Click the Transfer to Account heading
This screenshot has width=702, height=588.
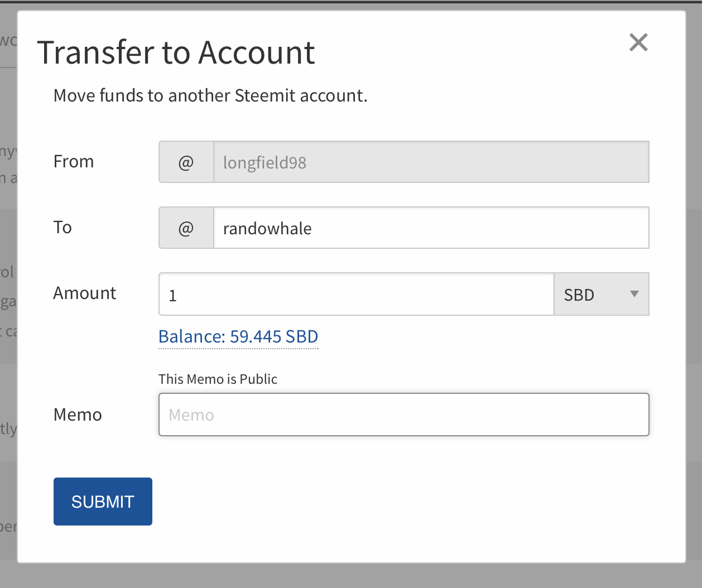tap(176, 52)
